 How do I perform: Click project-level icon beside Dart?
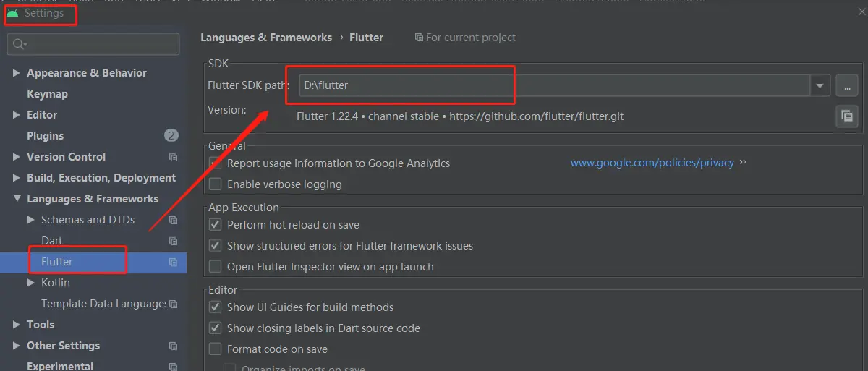click(173, 241)
